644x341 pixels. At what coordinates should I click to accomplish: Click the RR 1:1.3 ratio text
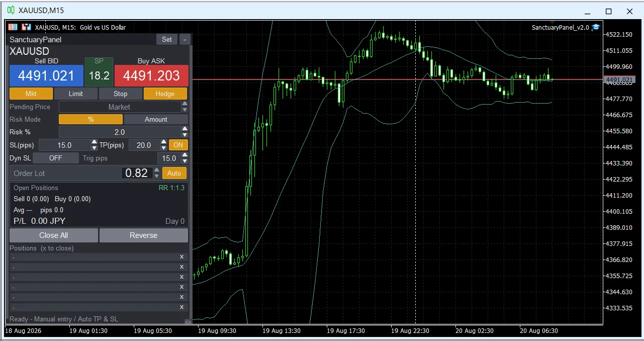click(171, 188)
